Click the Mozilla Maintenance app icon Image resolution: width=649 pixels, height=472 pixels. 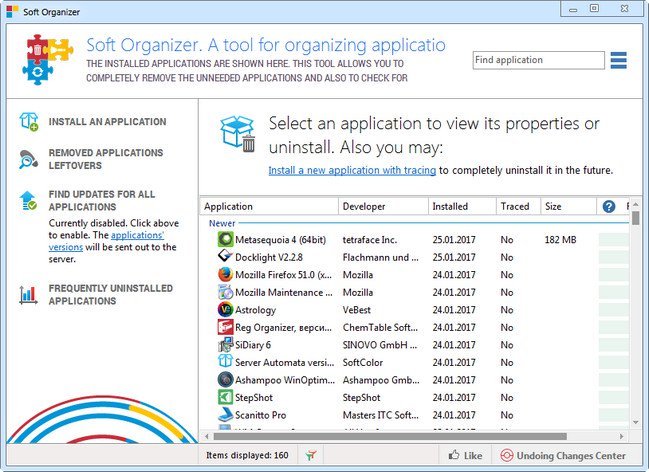click(225, 292)
